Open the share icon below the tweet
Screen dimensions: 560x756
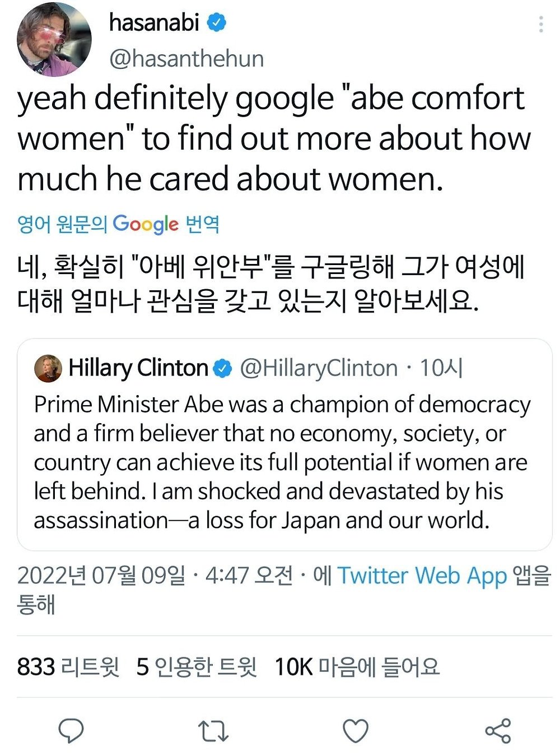point(498,731)
